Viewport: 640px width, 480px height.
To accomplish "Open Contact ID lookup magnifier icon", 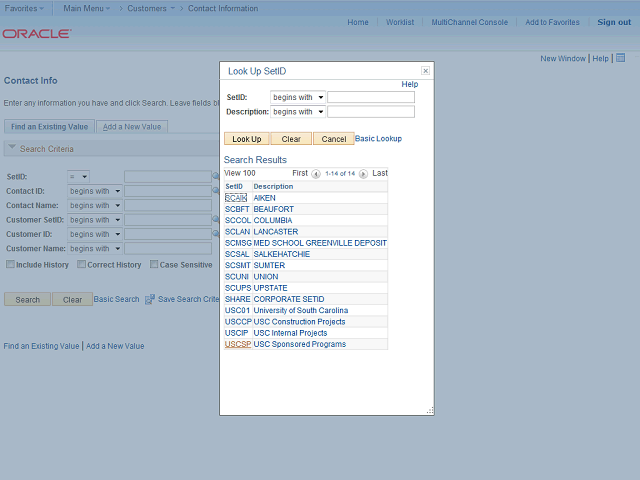I will (x=216, y=191).
